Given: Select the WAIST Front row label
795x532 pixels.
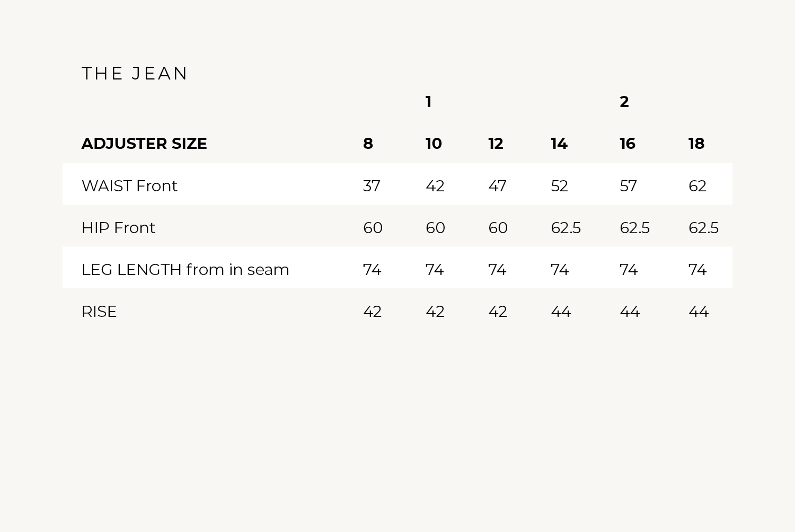Looking at the screenshot, I should (x=129, y=186).
